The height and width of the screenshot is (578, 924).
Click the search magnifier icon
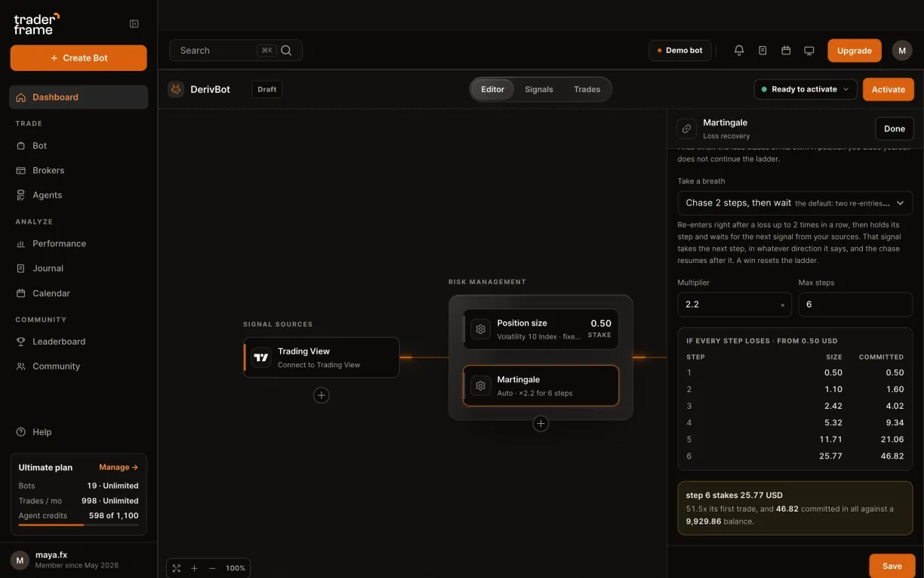coord(286,51)
